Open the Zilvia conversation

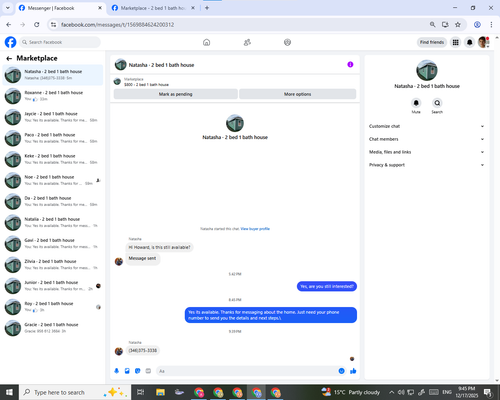tap(53, 265)
